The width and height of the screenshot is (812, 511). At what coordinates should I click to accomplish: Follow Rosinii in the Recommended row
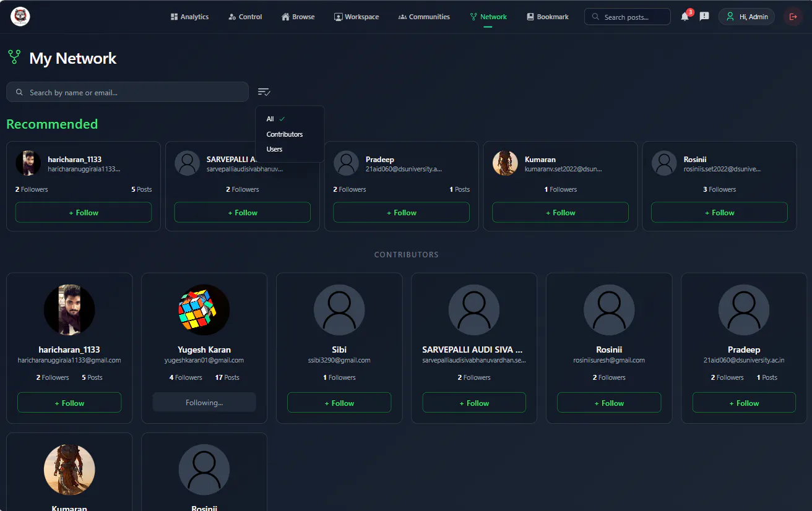(x=719, y=212)
